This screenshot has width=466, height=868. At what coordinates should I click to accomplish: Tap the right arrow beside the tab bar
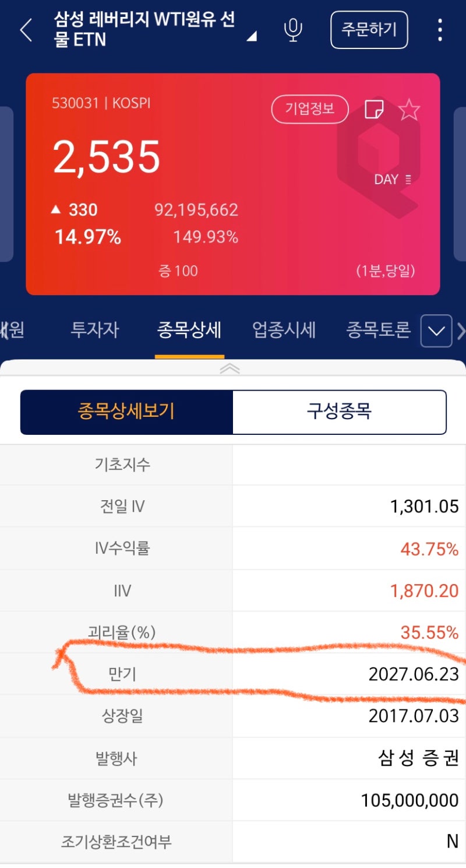461,331
